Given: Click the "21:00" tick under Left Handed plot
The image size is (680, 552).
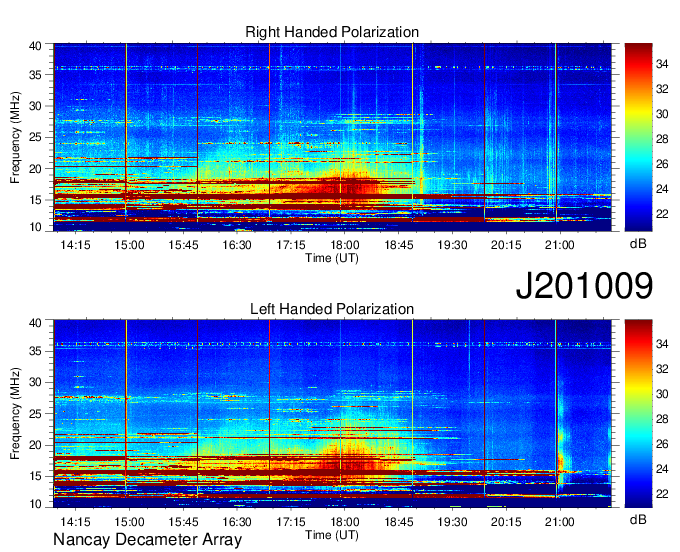Looking at the screenshot, I should pos(560,522).
